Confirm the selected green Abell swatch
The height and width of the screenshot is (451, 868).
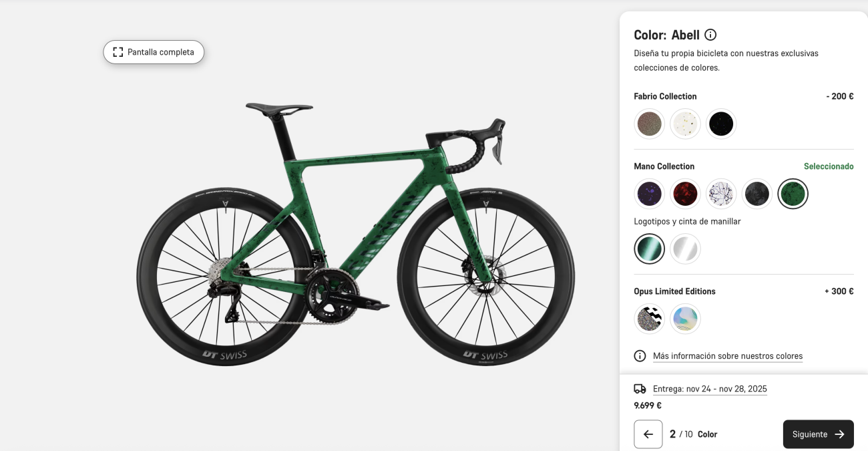coord(793,194)
